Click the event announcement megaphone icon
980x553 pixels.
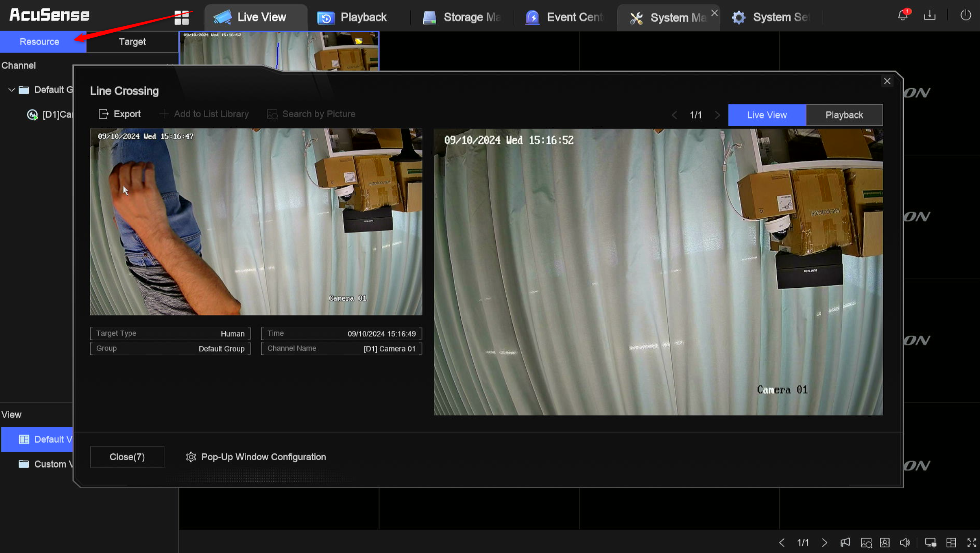click(845, 542)
